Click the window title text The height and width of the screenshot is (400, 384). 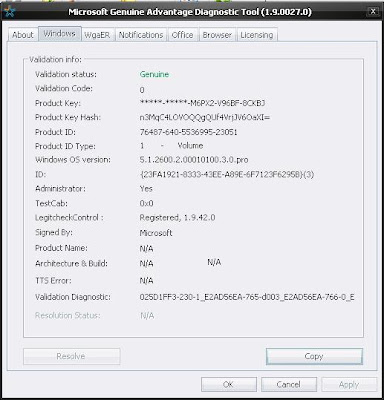click(190, 12)
